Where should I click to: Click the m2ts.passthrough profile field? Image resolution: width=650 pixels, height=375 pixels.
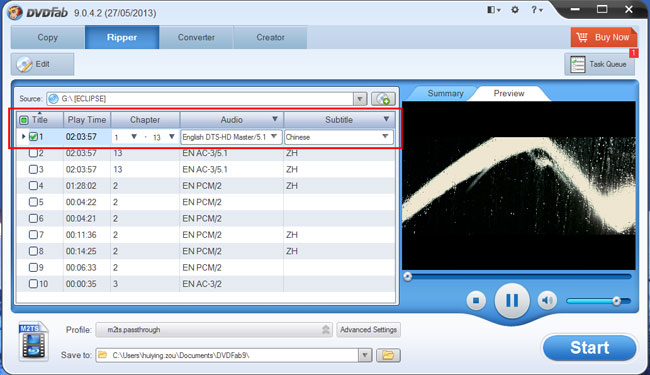pyautogui.click(x=214, y=330)
